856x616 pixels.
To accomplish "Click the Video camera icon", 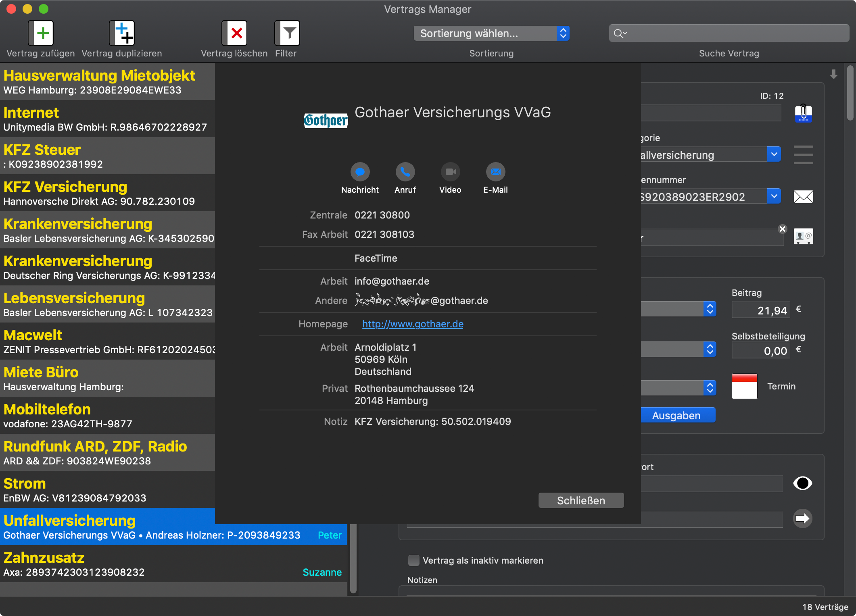I will click(x=450, y=172).
